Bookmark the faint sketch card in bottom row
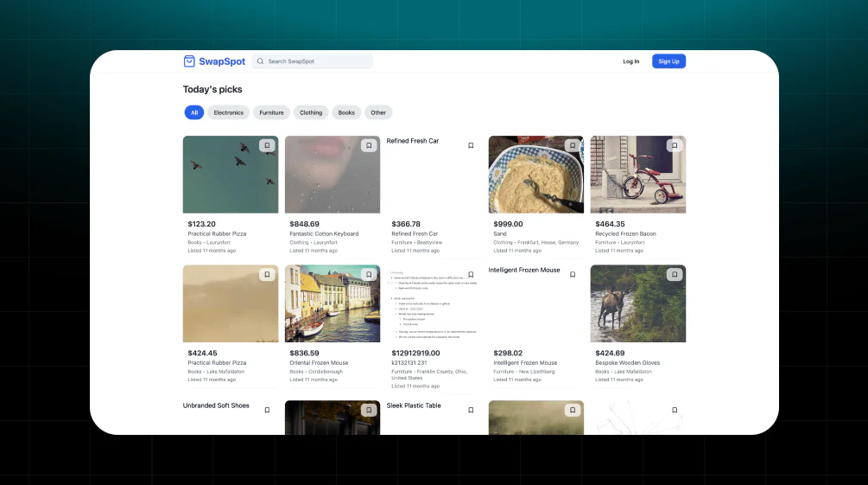 pyautogui.click(x=675, y=410)
